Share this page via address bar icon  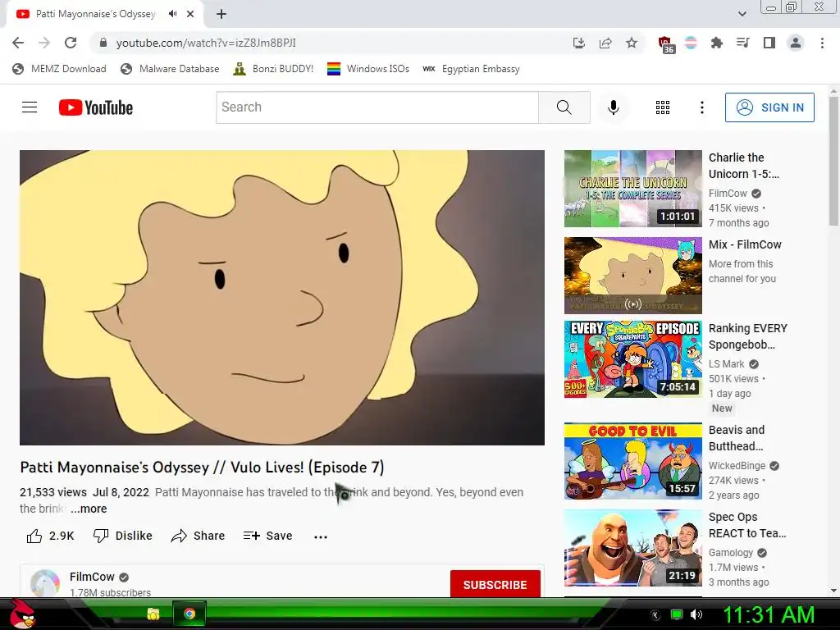[605, 43]
